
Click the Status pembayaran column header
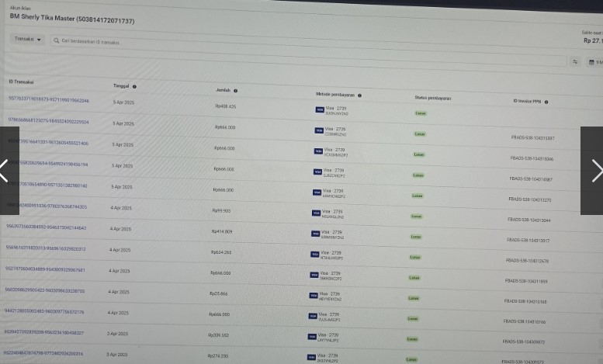tap(432, 98)
